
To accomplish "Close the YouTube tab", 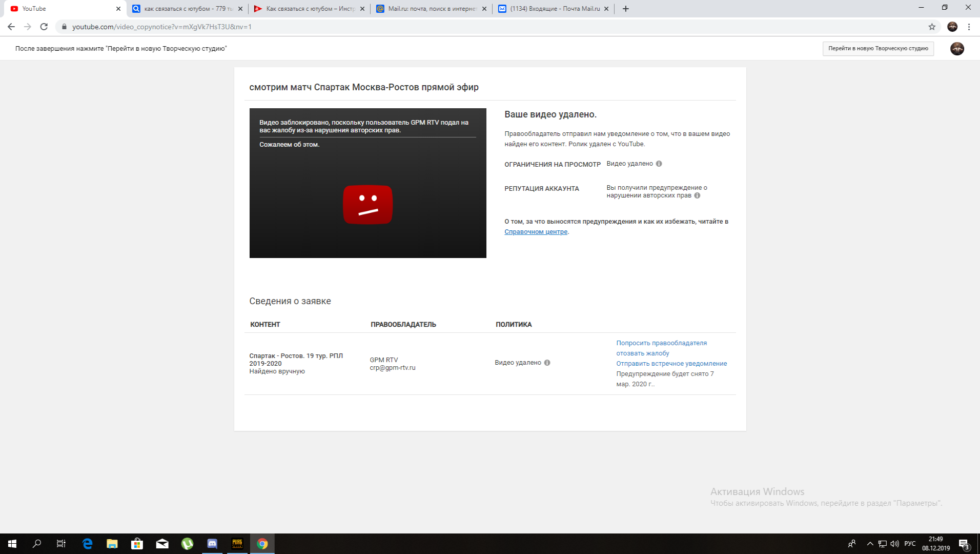I will pos(118,9).
